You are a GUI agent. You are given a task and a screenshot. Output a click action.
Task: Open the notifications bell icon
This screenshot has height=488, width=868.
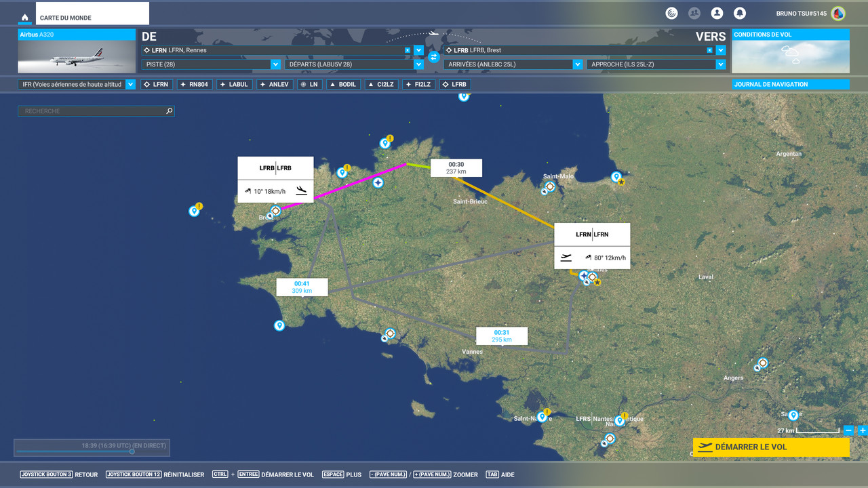tap(740, 13)
